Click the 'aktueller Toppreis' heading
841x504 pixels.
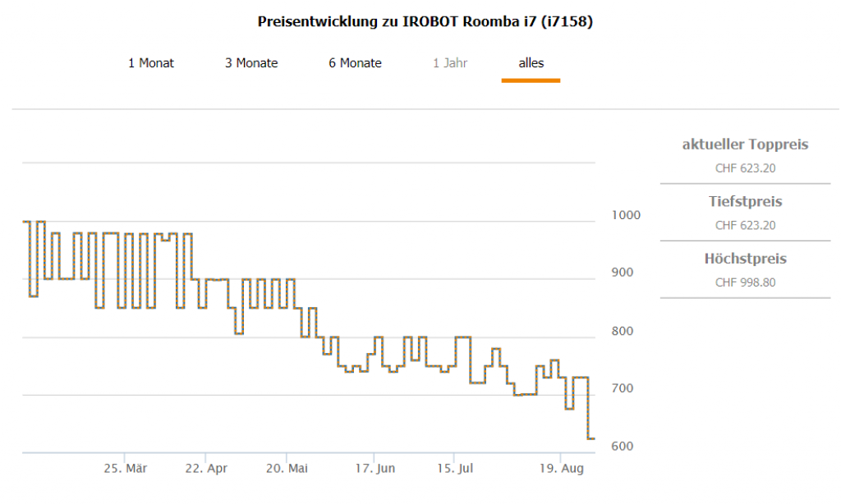point(745,145)
